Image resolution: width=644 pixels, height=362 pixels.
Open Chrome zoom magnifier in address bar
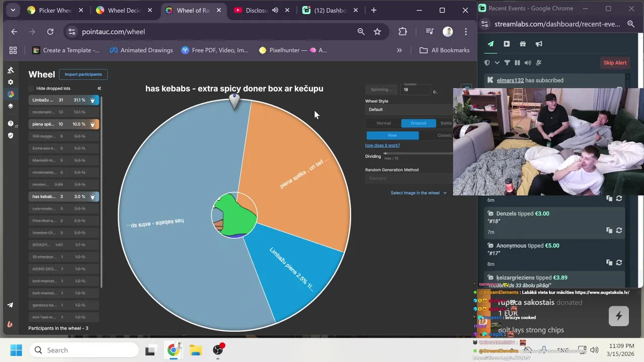pyautogui.click(x=361, y=32)
